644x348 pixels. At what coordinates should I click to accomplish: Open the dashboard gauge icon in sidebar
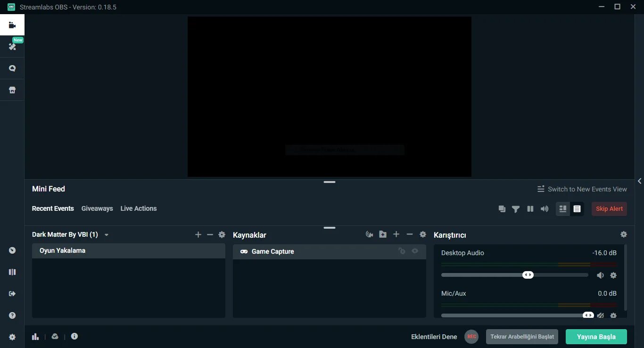tap(12, 250)
